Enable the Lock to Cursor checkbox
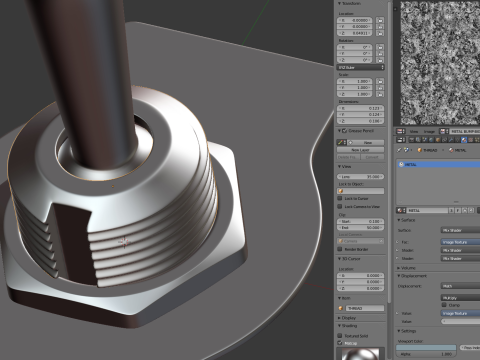This screenshot has width=480, height=360. (x=340, y=198)
